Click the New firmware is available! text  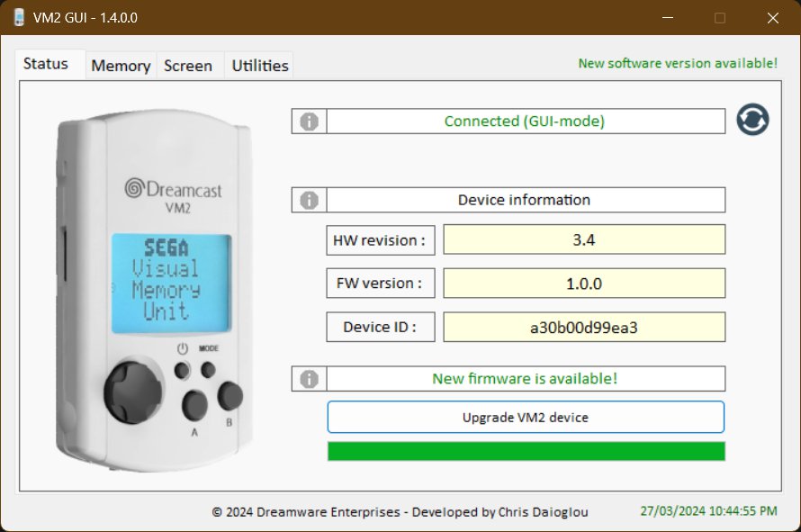[x=525, y=379]
